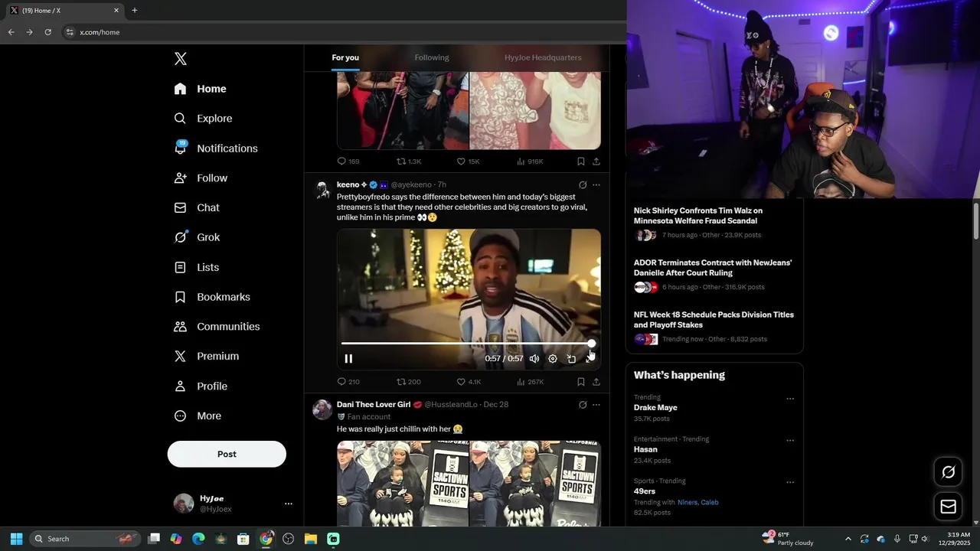Open account menu dots beside HyJoe
This screenshot has width=980, height=551.
[289, 504]
